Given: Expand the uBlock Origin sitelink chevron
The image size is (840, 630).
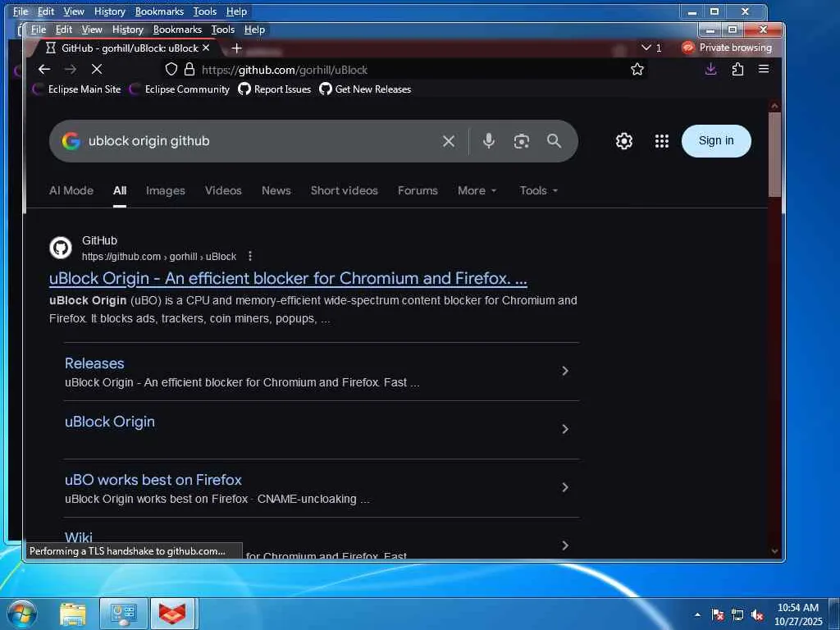Looking at the screenshot, I should click(x=564, y=429).
